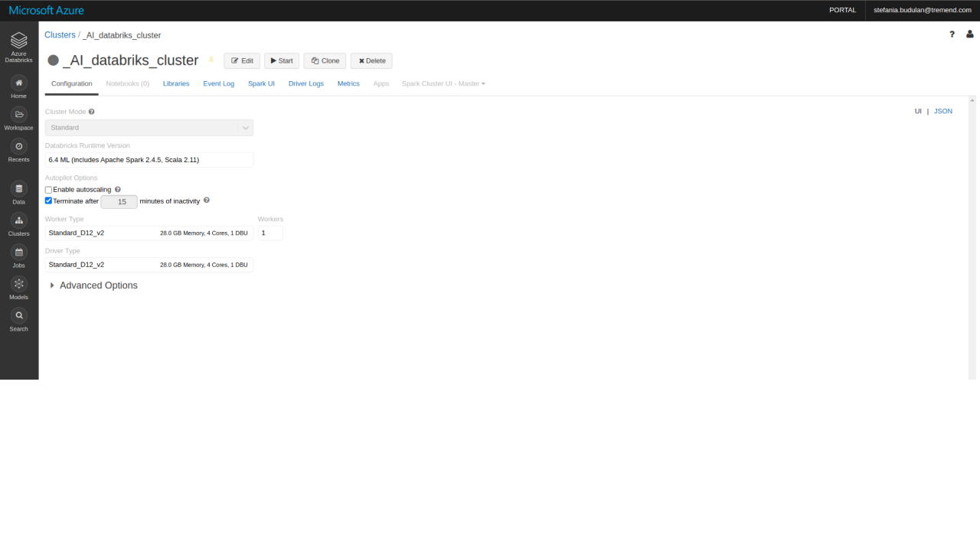Open the Cluster Mode Standard dropdown

149,128
